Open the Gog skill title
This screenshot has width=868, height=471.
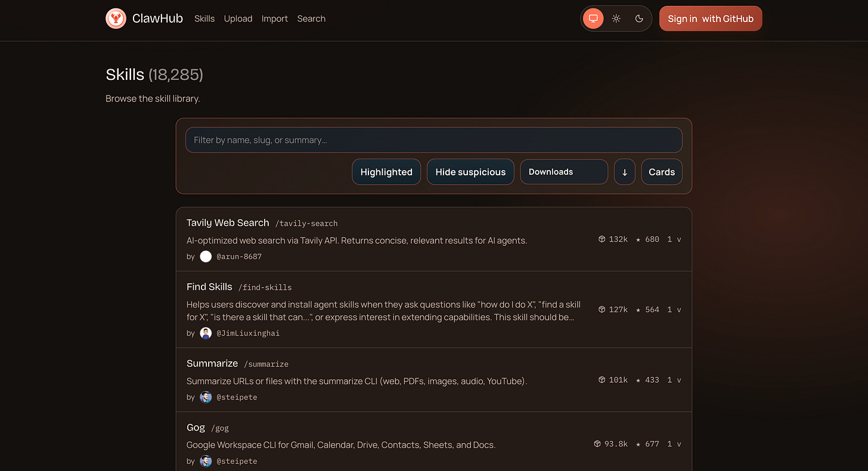(196, 427)
